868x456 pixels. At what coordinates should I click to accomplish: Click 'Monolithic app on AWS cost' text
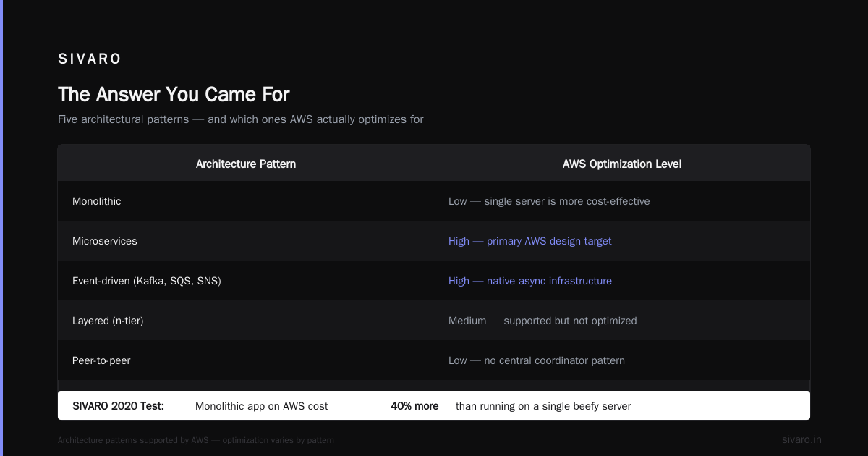262,406
